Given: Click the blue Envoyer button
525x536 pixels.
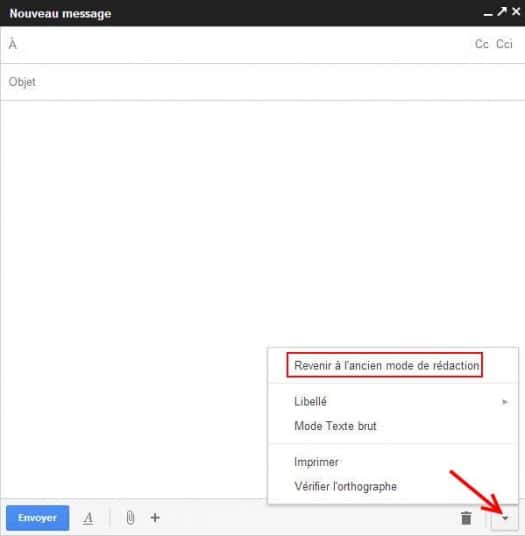Looking at the screenshot, I should pyautogui.click(x=38, y=518).
